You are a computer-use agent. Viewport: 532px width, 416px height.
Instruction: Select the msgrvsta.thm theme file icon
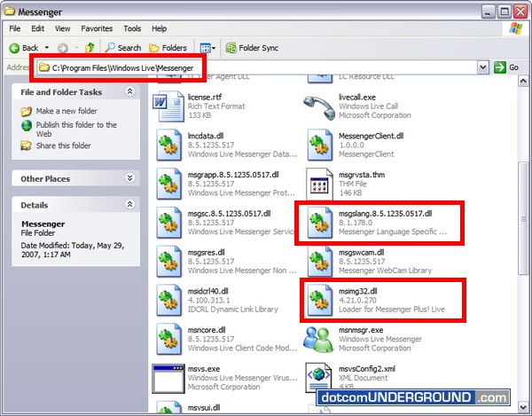(319, 184)
